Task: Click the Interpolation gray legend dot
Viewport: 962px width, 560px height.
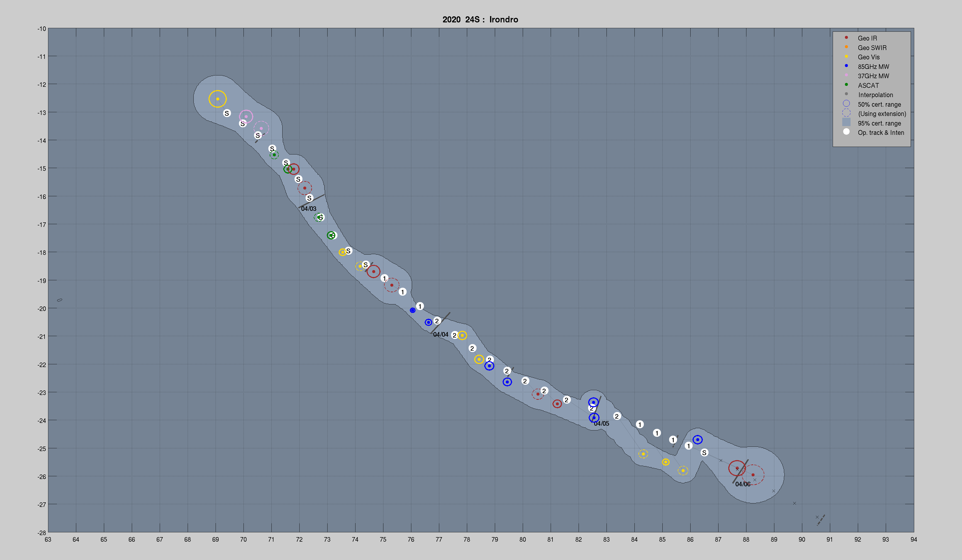Action: coord(846,94)
